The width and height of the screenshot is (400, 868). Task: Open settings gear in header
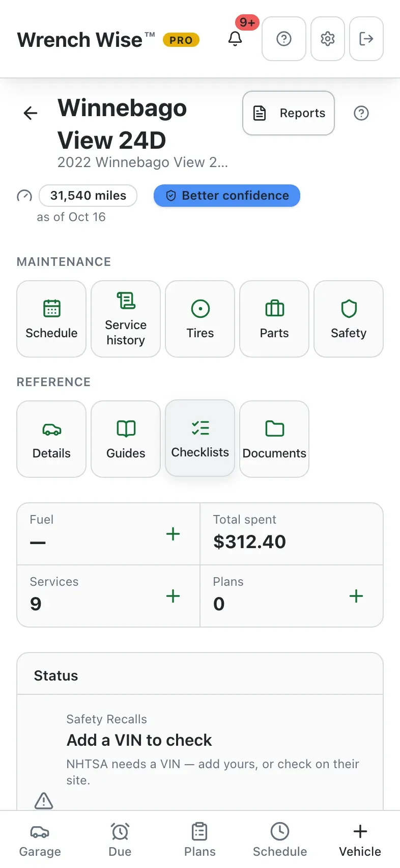tap(328, 39)
